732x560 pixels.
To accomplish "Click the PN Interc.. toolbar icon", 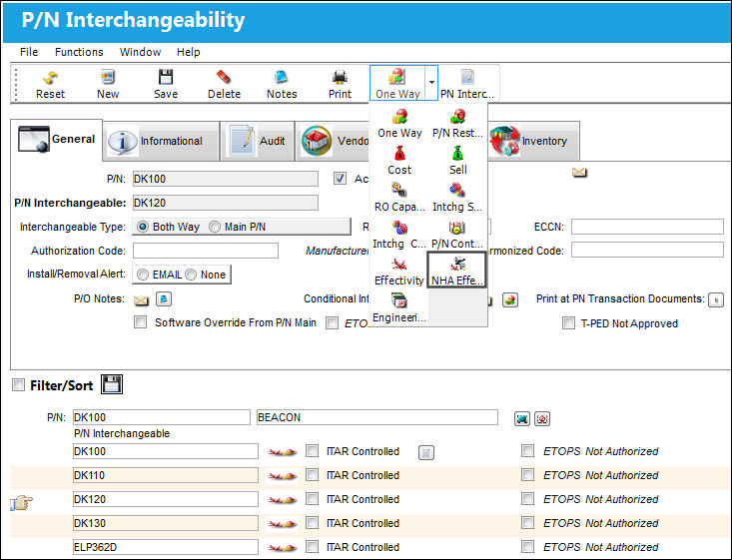I will (x=467, y=84).
